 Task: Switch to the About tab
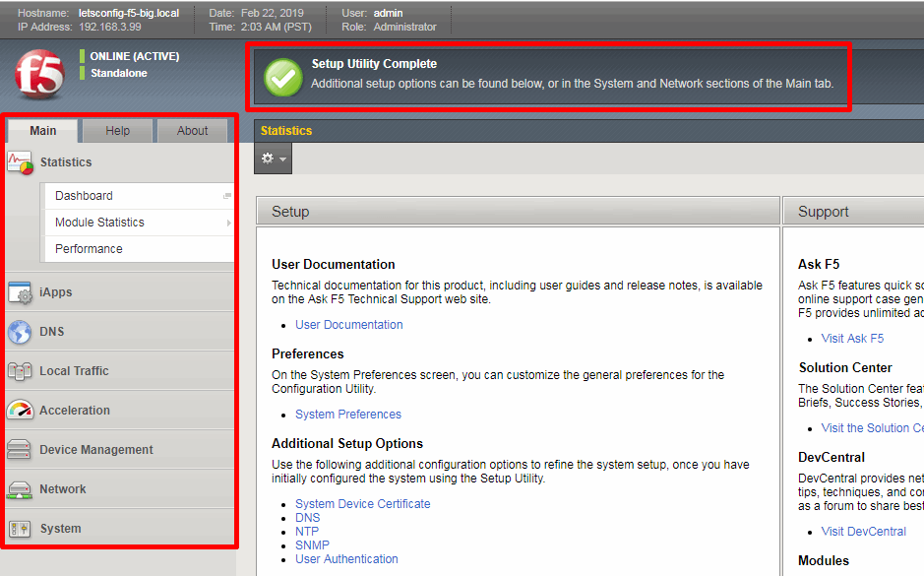[192, 131]
